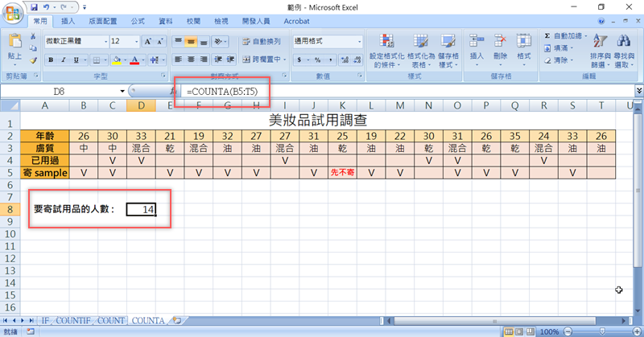Center text horizontally
Viewport: 644px width, 337px height.
(191, 60)
